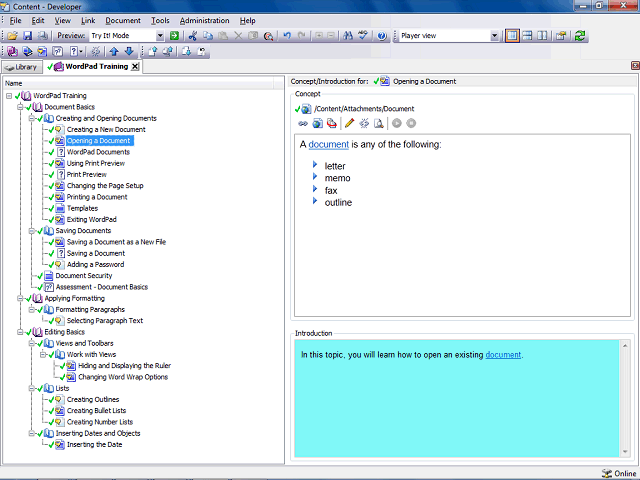Open the View menu
The image size is (640, 480).
point(62,20)
